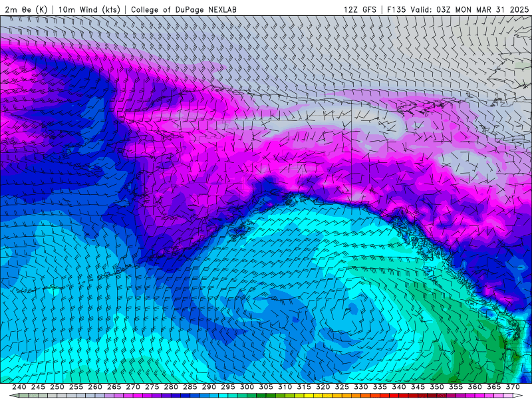Click the '10m Wind (kts)' title text
Screen dimensions: 532x399
tap(89, 9)
